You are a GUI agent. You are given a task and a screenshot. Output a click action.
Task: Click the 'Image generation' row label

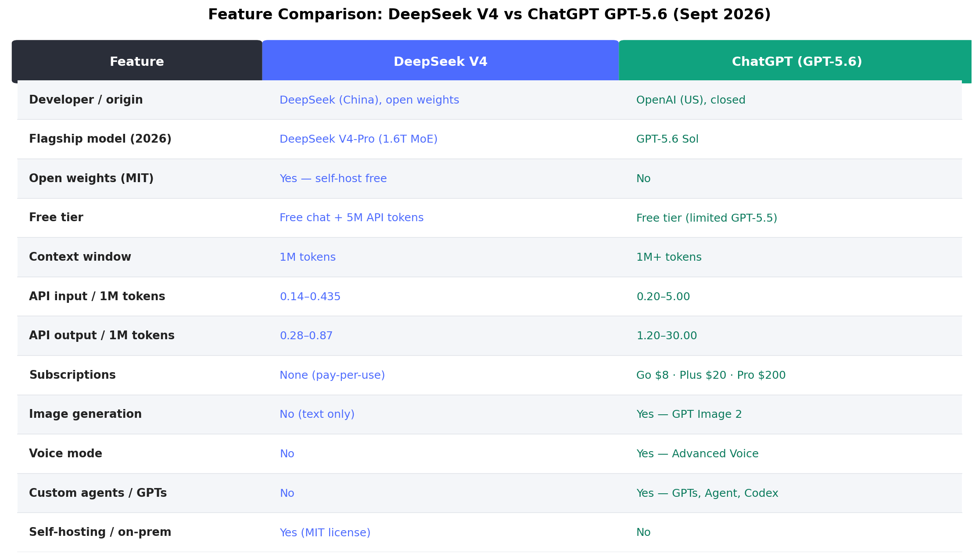[x=85, y=414]
